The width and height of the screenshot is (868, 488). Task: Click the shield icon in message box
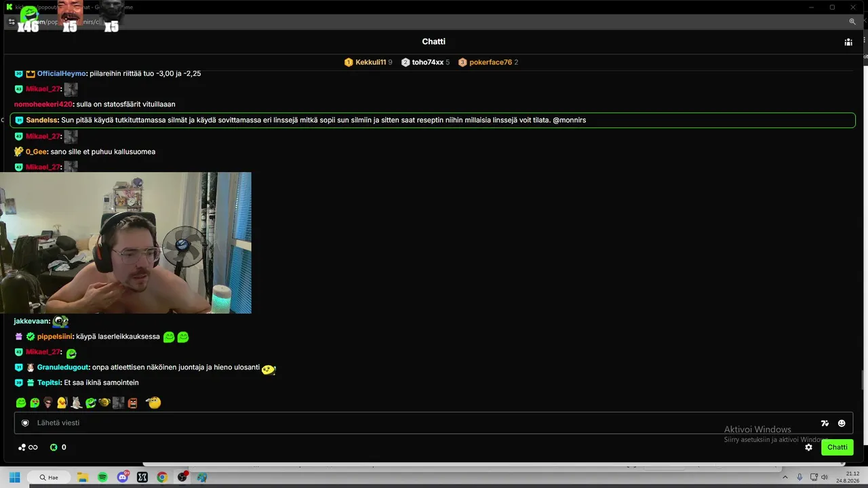(x=25, y=423)
